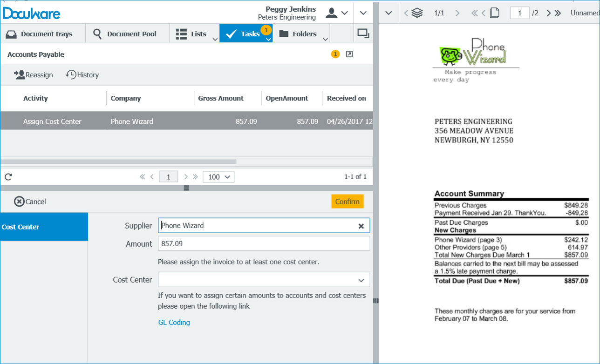Image resolution: width=600 pixels, height=364 pixels.
Task: Switch to the Document Pool tab
Action: tap(125, 34)
